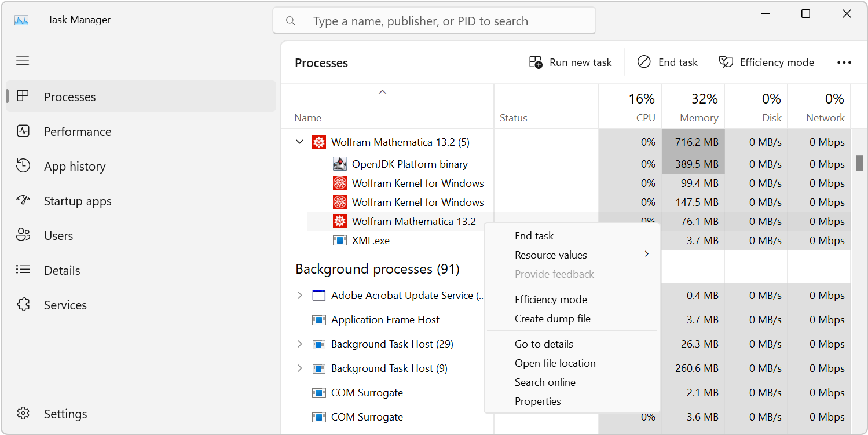Viewport: 868px width, 435px height.
Task: Click the Background processes (91) heading
Action: pos(378,269)
